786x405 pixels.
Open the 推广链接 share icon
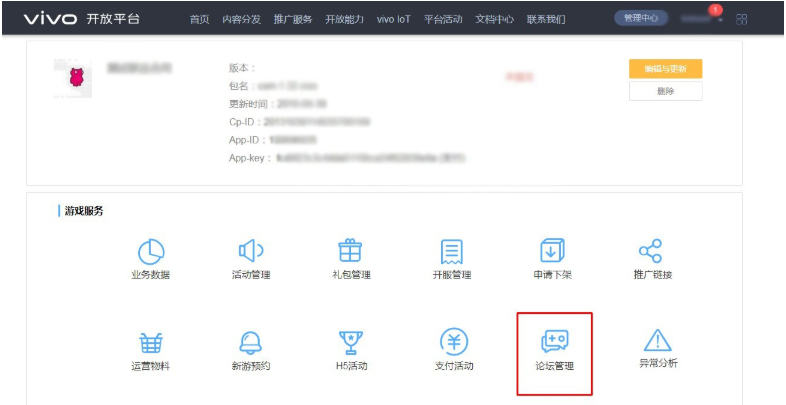650,251
